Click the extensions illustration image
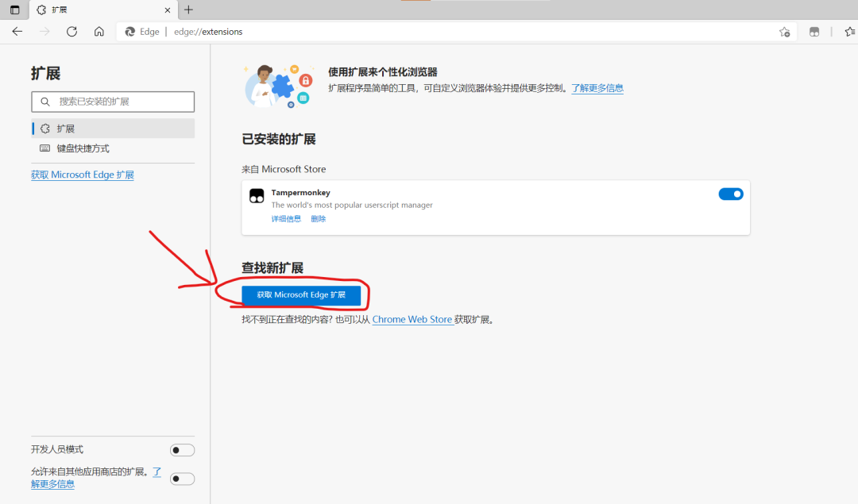 pyautogui.click(x=279, y=86)
